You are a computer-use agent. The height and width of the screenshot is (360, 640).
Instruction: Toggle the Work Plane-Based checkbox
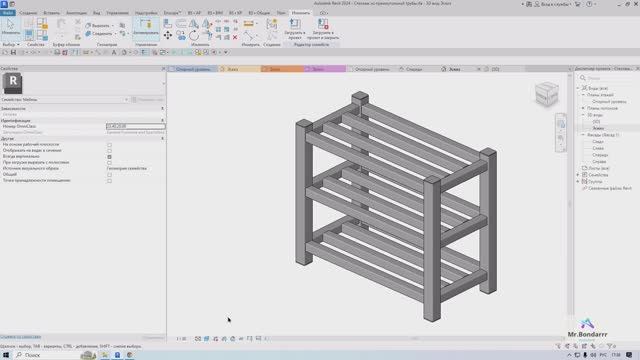(109, 145)
